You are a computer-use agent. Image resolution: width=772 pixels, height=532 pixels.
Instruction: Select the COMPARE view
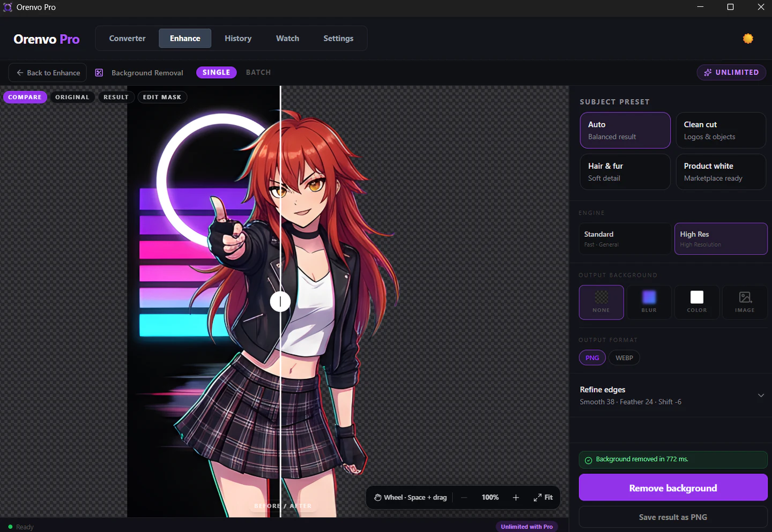click(25, 97)
